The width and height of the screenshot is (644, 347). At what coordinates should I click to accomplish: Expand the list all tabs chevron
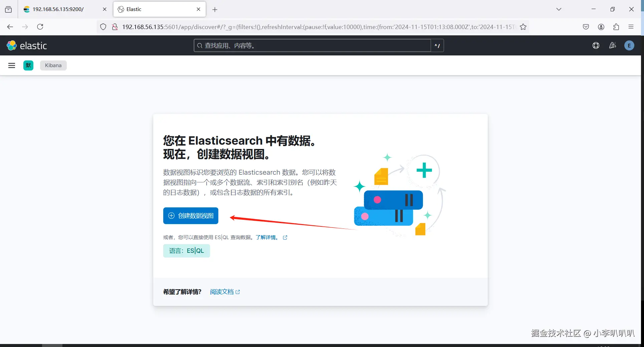[559, 9]
